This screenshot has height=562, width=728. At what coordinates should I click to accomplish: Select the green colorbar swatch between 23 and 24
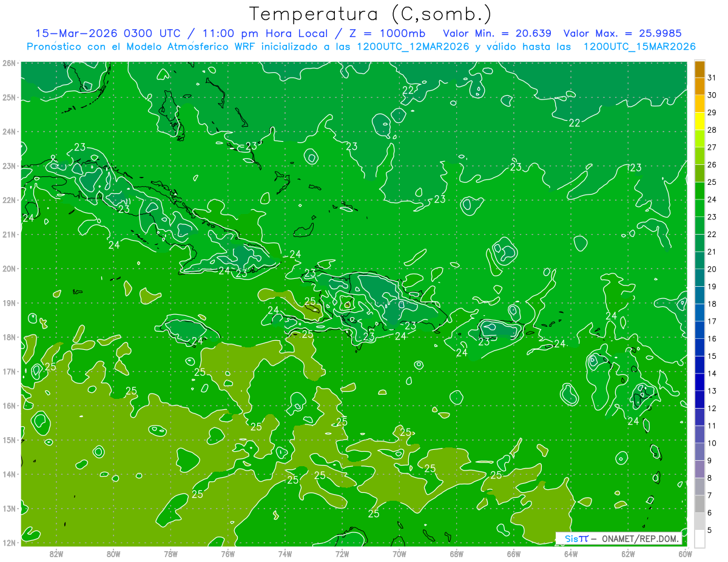click(699, 208)
